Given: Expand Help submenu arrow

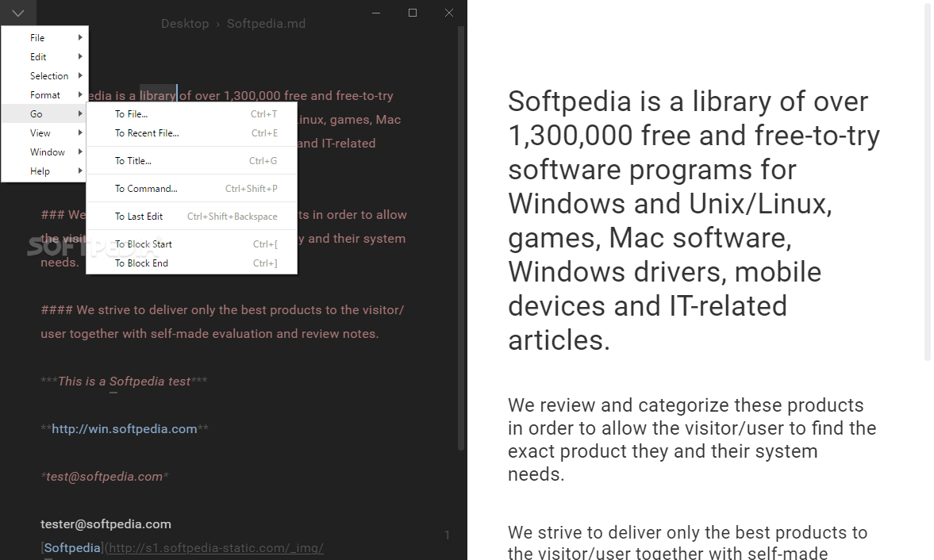Looking at the screenshot, I should pyautogui.click(x=80, y=171).
